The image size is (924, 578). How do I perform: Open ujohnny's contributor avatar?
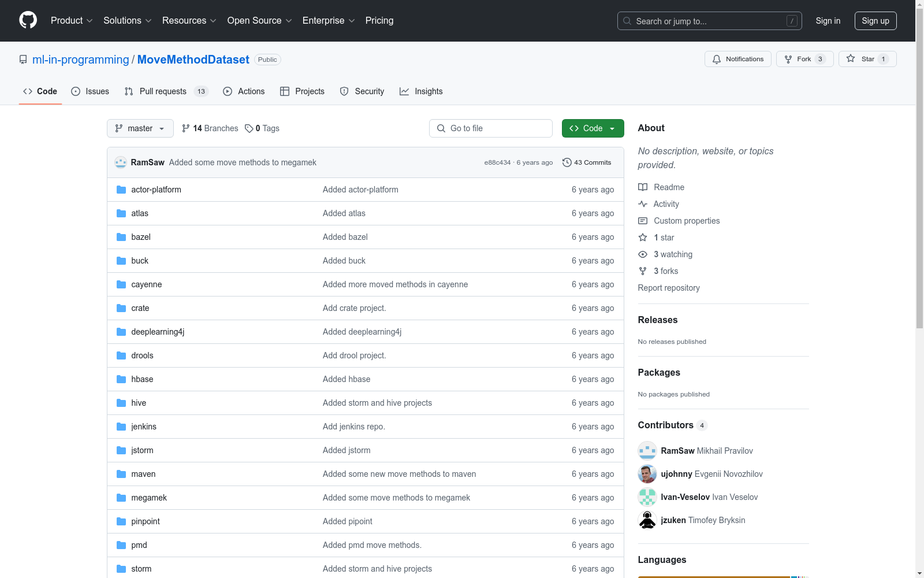pyautogui.click(x=647, y=474)
